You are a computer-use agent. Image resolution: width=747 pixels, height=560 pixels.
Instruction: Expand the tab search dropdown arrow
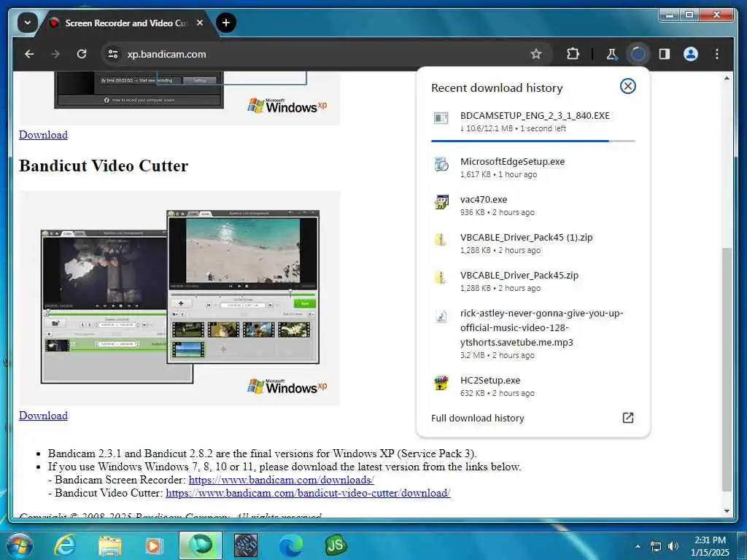27,23
